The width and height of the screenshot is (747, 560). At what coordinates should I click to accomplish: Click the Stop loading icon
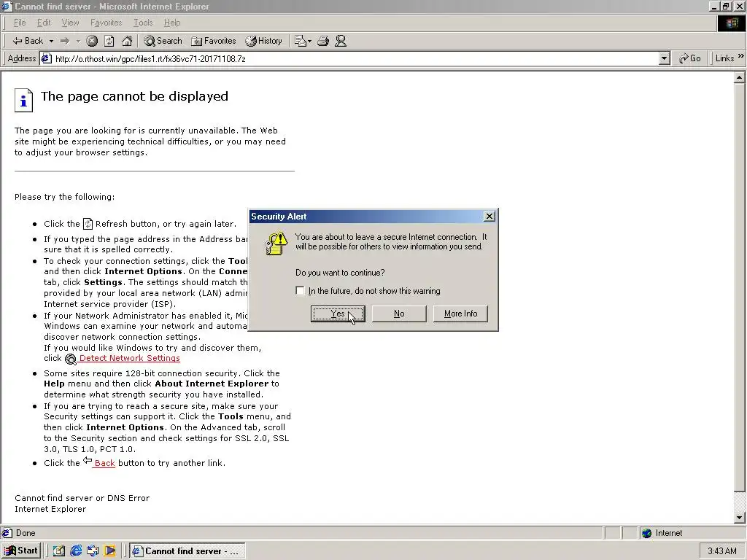(92, 41)
